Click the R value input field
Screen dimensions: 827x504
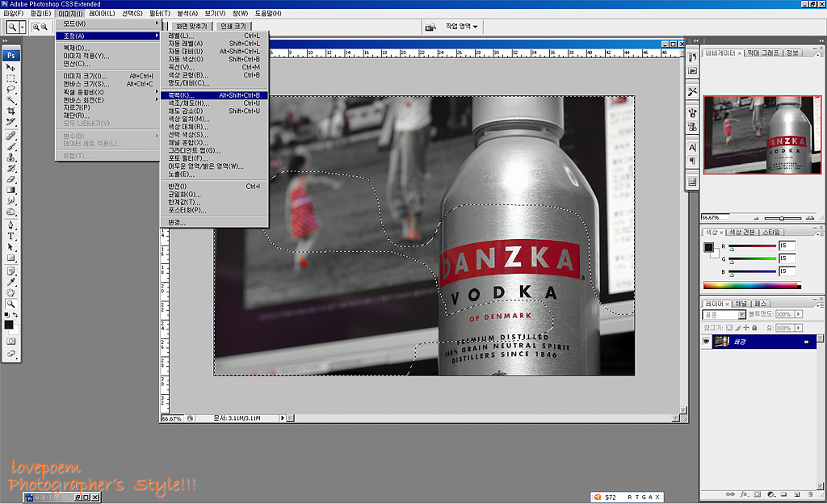(787, 246)
